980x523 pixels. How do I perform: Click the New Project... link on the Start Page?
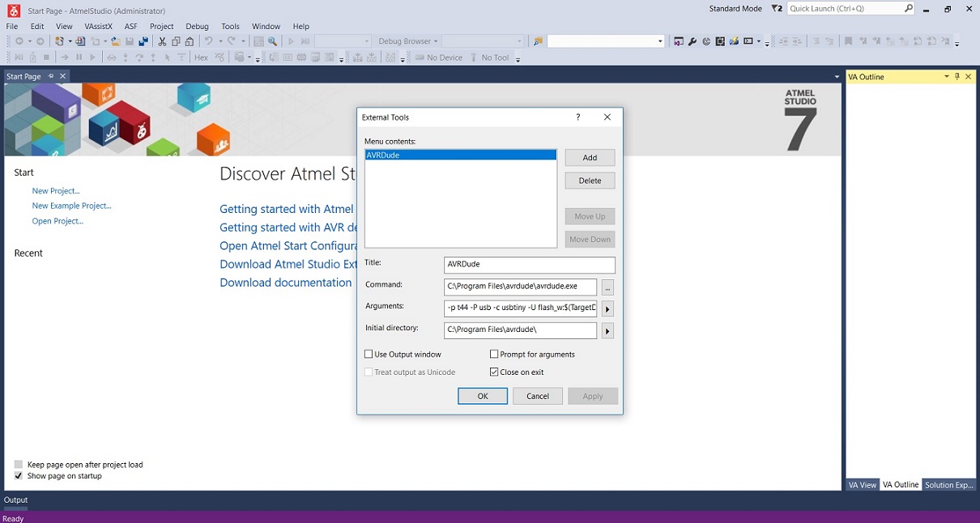tap(56, 191)
